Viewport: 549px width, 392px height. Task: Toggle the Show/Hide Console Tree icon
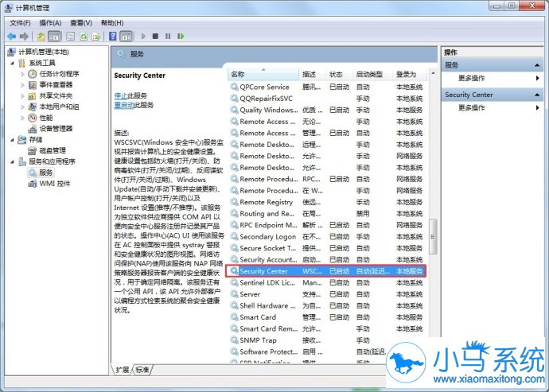54,36
